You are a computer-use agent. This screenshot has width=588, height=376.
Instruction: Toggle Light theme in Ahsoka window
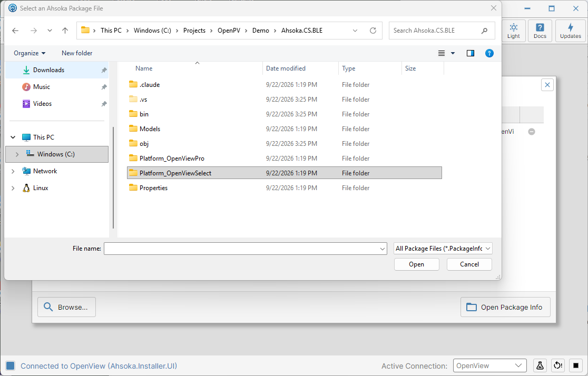coord(513,31)
